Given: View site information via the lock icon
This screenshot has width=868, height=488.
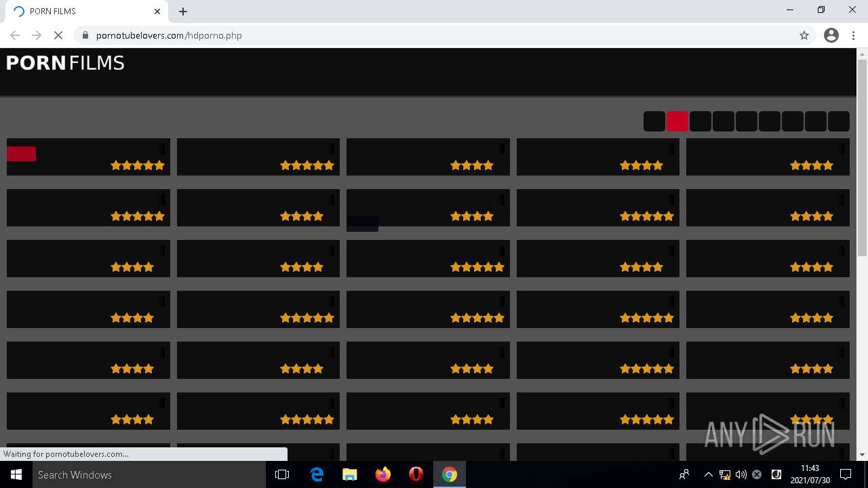Looking at the screenshot, I should (x=85, y=35).
